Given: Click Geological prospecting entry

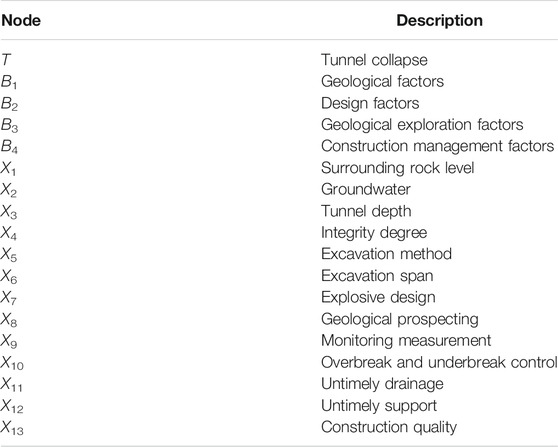Looking at the screenshot, I should pyautogui.click(x=400, y=319).
